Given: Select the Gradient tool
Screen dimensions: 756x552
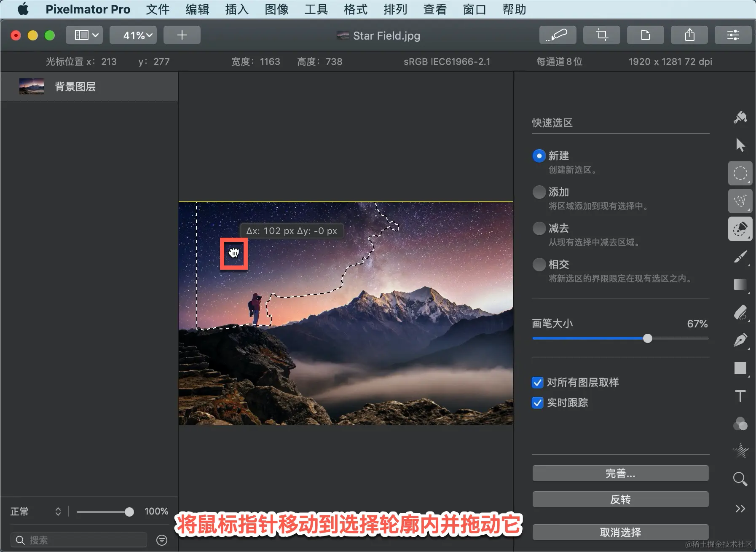Looking at the screenshot, I should click(740, 285).
